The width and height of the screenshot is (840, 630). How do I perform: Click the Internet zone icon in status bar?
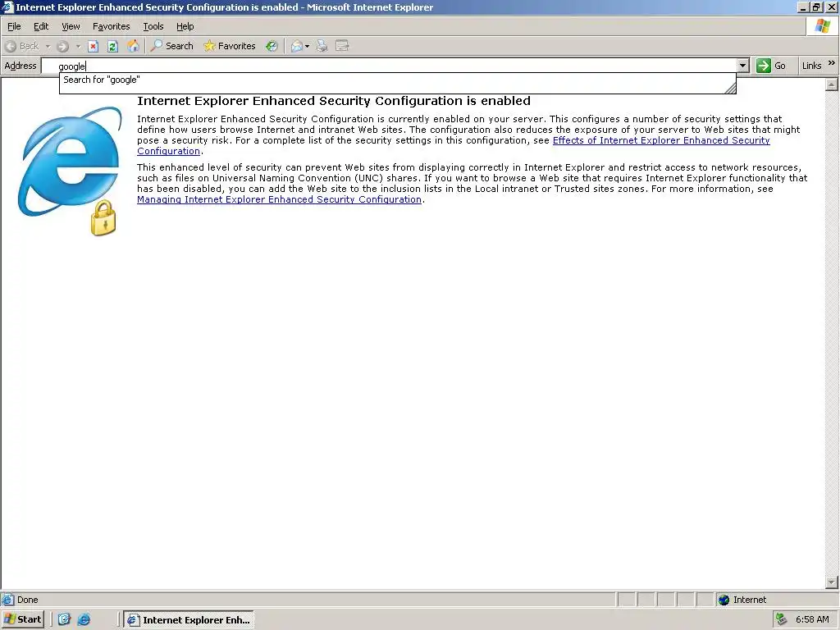coord(724,600)
